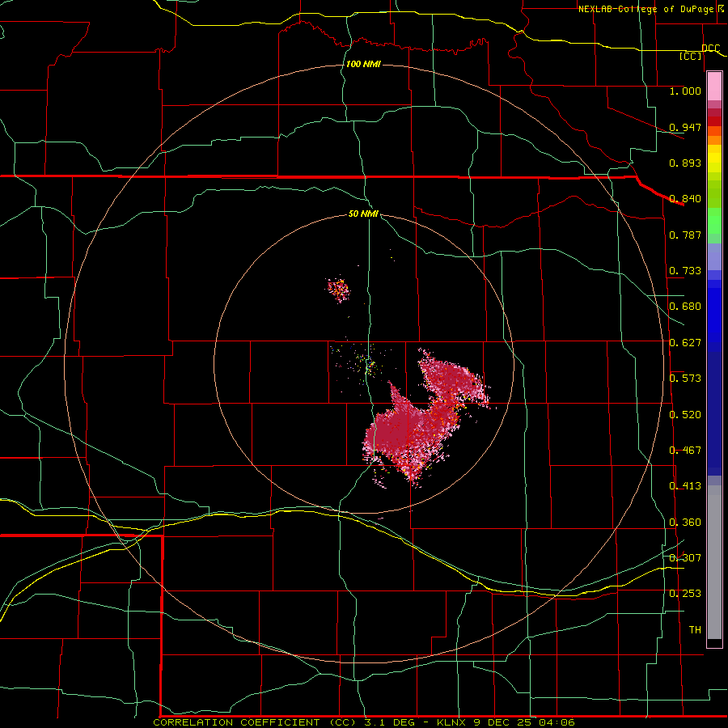Click the 0.893 color scale value
The height and width of the screenshot is (728, 728).
click(685, 163)
